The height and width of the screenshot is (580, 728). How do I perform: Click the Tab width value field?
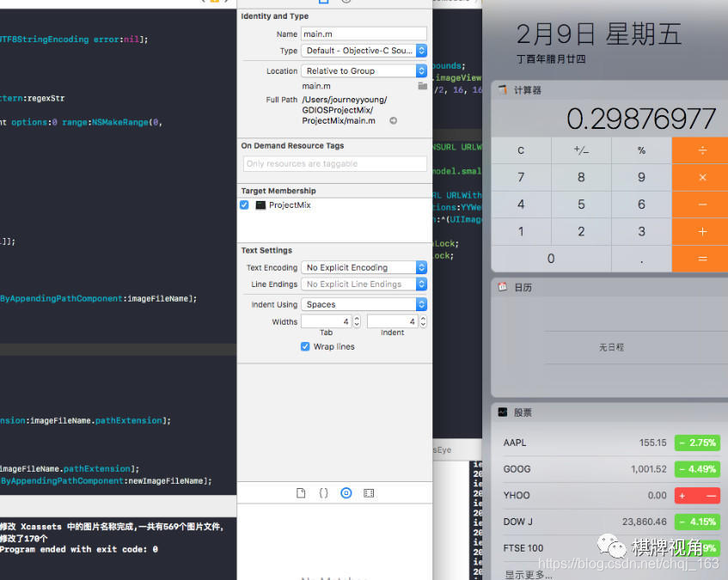click(327, 321)
